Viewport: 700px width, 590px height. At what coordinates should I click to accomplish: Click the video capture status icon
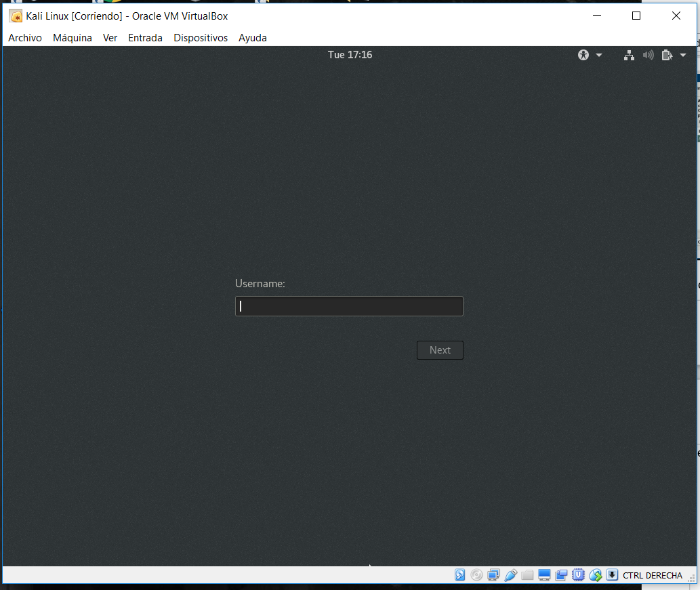(x=561, y=575)
